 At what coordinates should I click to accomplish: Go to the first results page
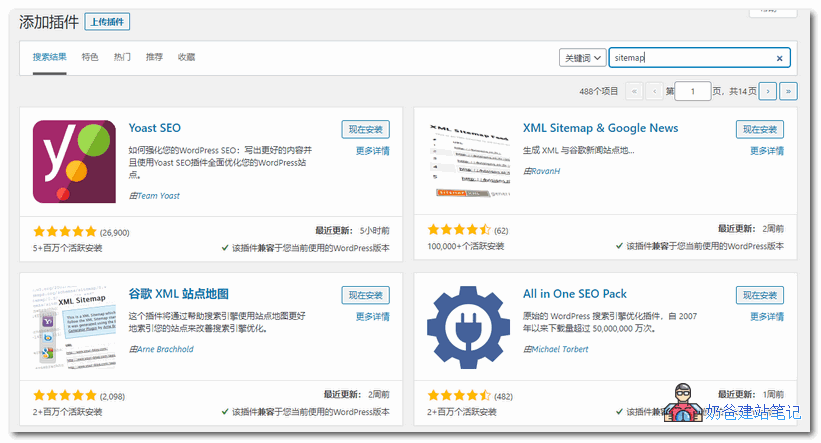[x=634, y=91]
